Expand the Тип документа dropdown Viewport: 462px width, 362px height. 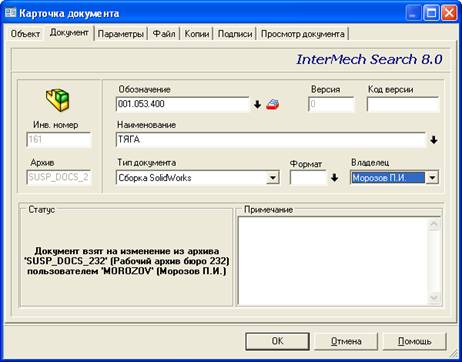272,178
